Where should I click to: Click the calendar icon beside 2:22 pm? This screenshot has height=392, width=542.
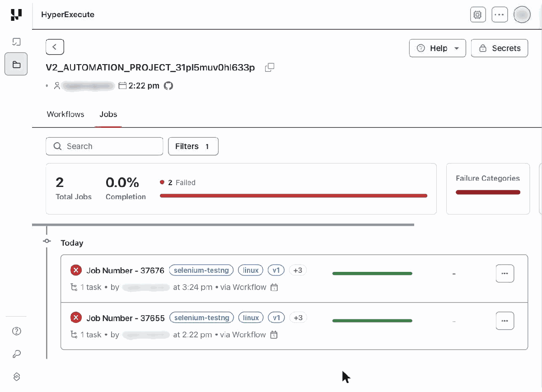point(122,85)
